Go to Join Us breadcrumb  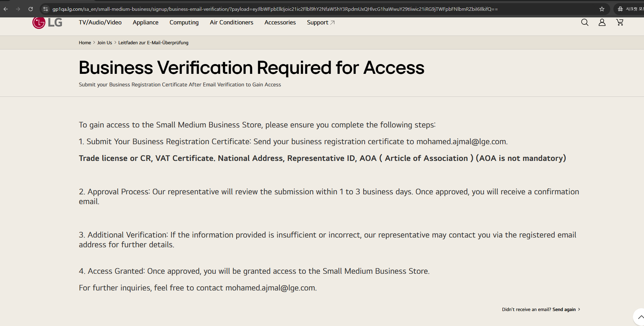click(104, 43)
